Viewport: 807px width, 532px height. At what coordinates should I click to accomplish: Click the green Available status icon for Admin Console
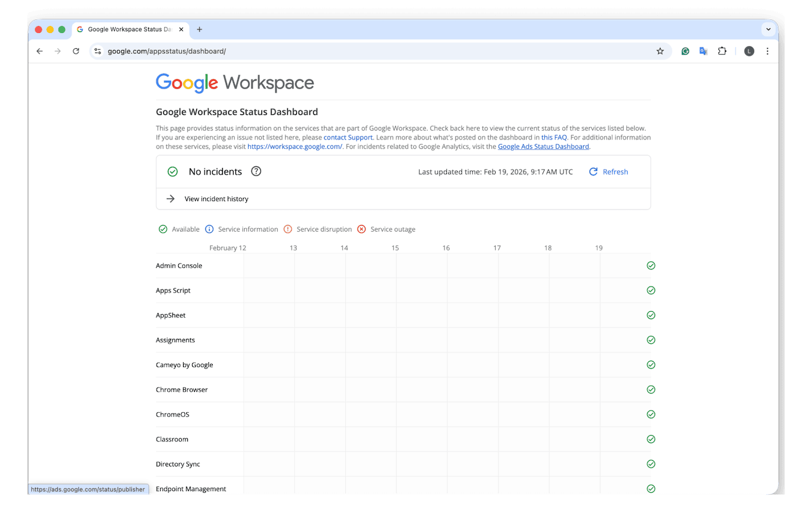(651, 265)
